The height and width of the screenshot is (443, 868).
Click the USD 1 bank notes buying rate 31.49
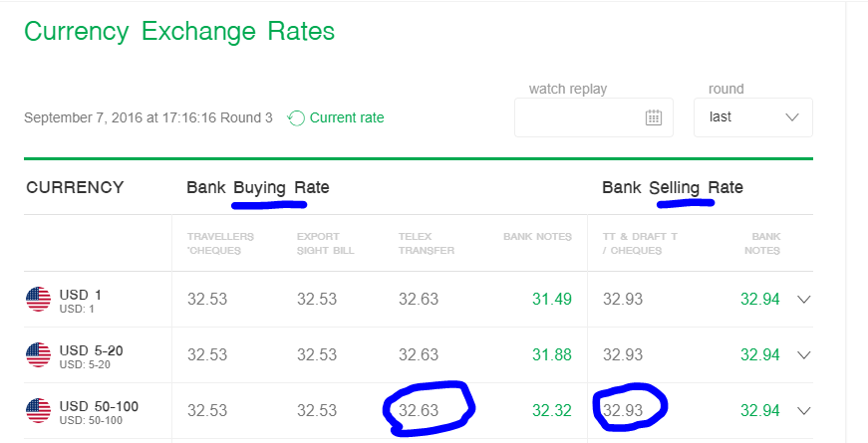point(552,300)
